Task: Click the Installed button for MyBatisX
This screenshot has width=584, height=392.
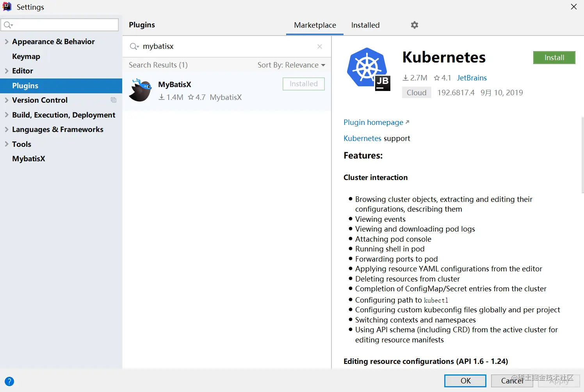Action: coord(304,84)
